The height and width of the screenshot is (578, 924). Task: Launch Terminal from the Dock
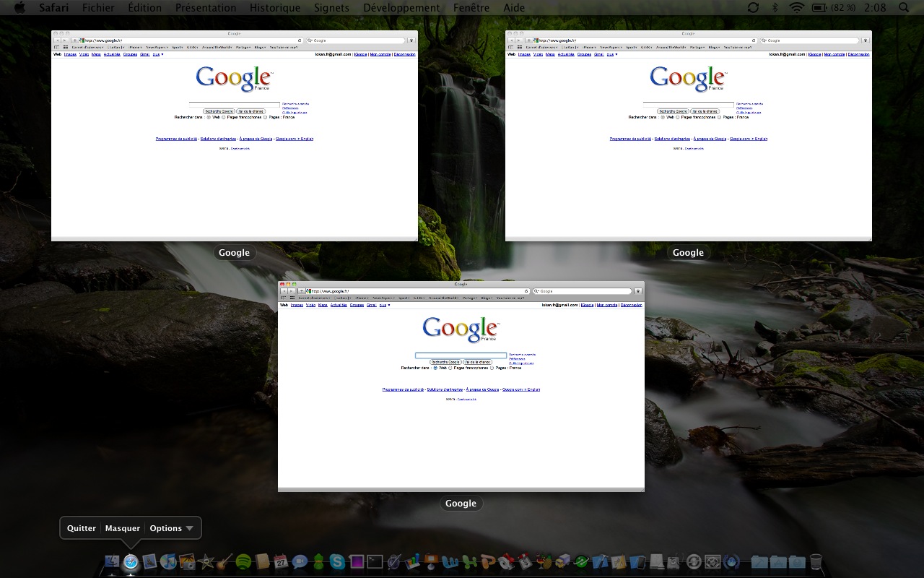click(x=375, y=561)
